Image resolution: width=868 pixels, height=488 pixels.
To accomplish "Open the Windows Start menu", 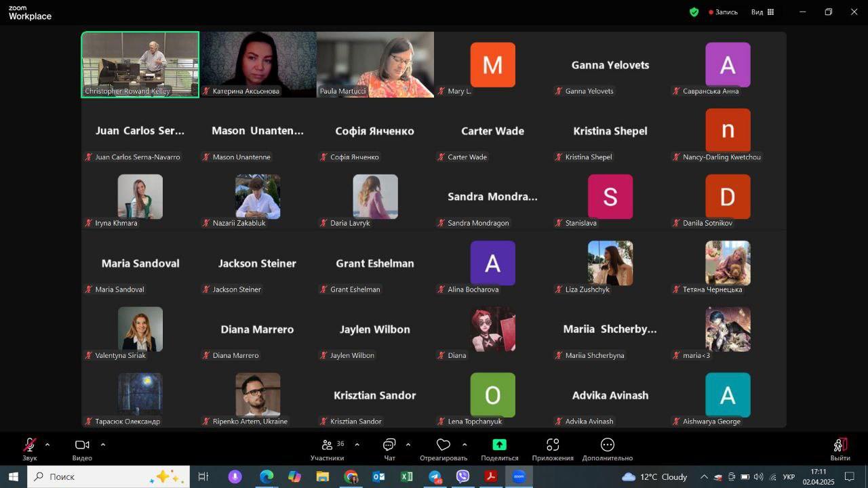I will coord(14,476).
